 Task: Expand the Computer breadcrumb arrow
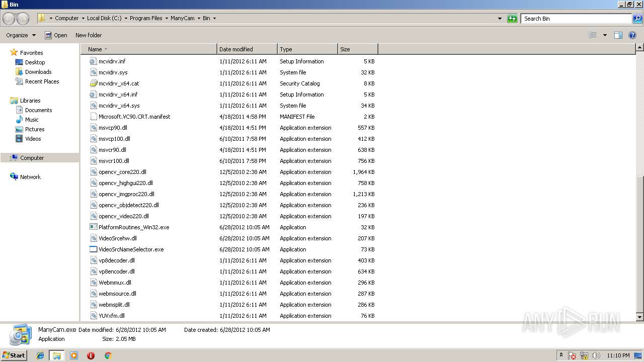tap(82, 18)
